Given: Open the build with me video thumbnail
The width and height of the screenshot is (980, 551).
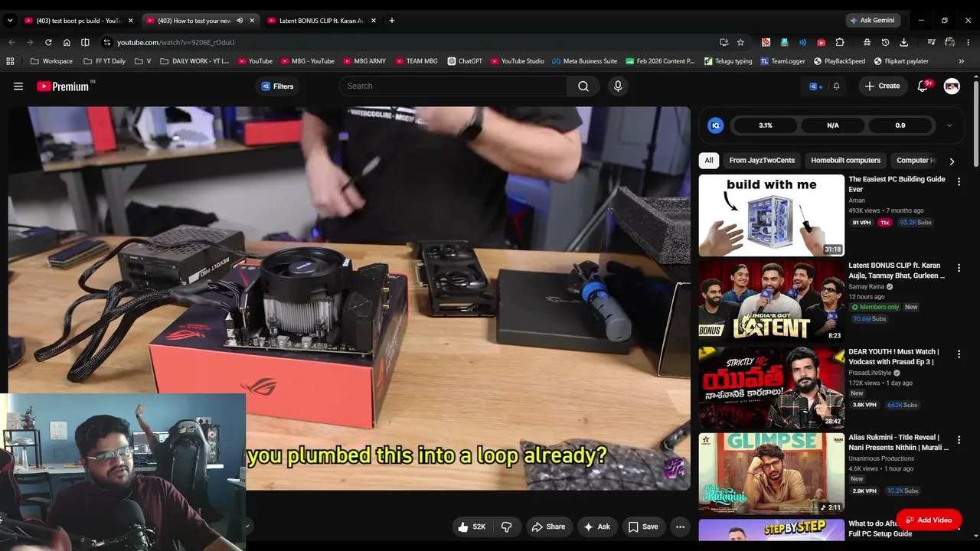Looking at the screenshot, I should 771,216.
